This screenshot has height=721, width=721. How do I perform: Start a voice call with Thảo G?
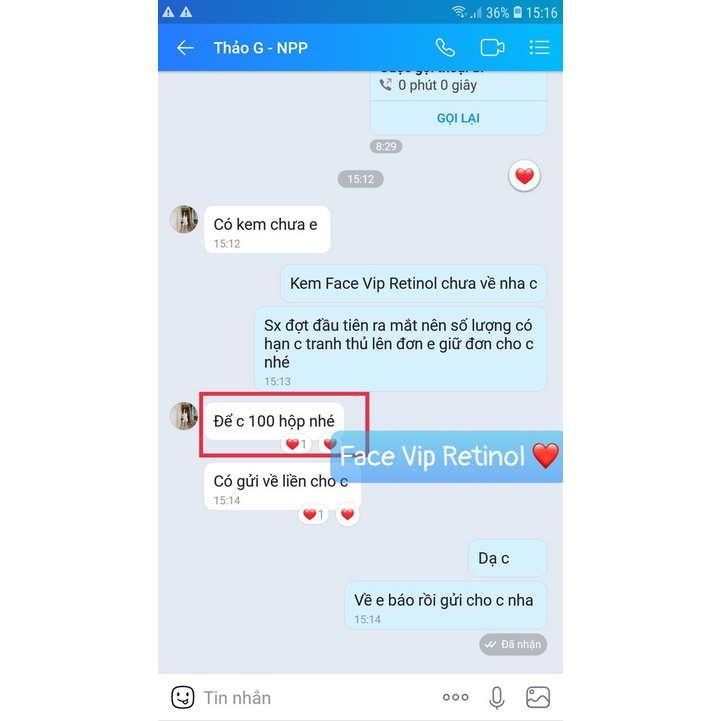click(445, 47)
